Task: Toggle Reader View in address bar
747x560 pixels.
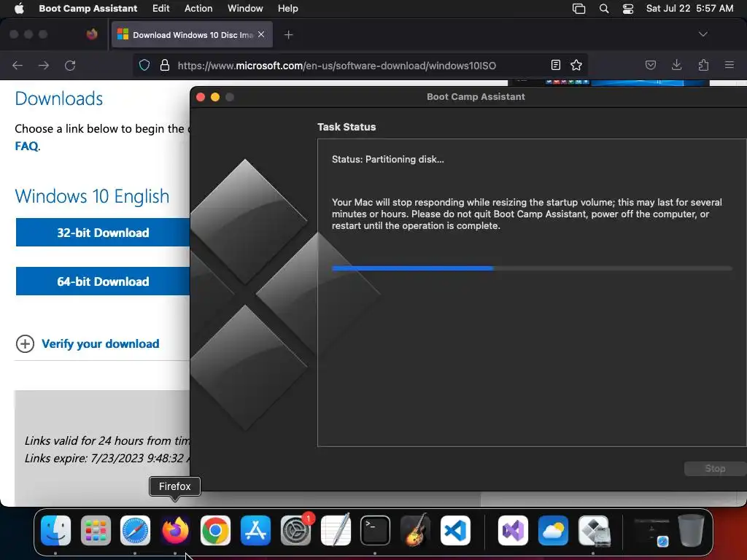Action: click(x=555, y=65)
